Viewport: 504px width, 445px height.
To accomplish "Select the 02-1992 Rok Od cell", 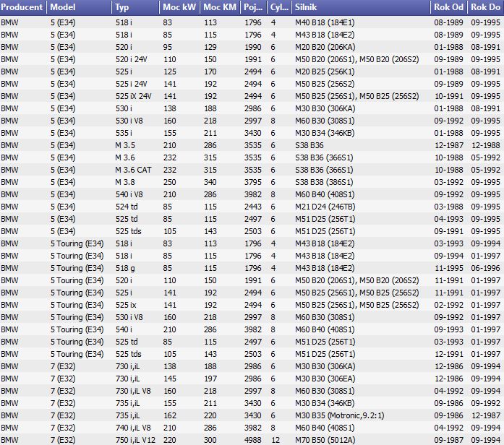I will click(449, 305).
